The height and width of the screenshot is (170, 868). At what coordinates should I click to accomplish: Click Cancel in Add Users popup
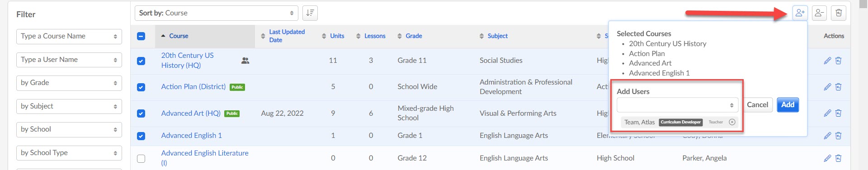[x=757, y=105]
